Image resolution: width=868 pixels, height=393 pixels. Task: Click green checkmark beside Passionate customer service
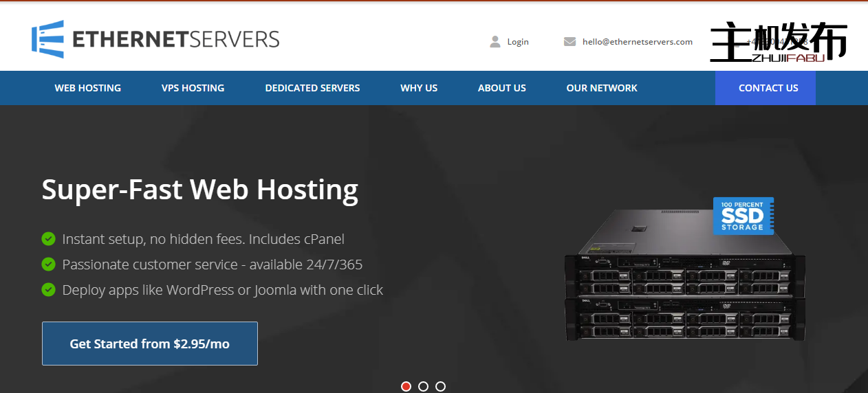[x=48, y=264]
